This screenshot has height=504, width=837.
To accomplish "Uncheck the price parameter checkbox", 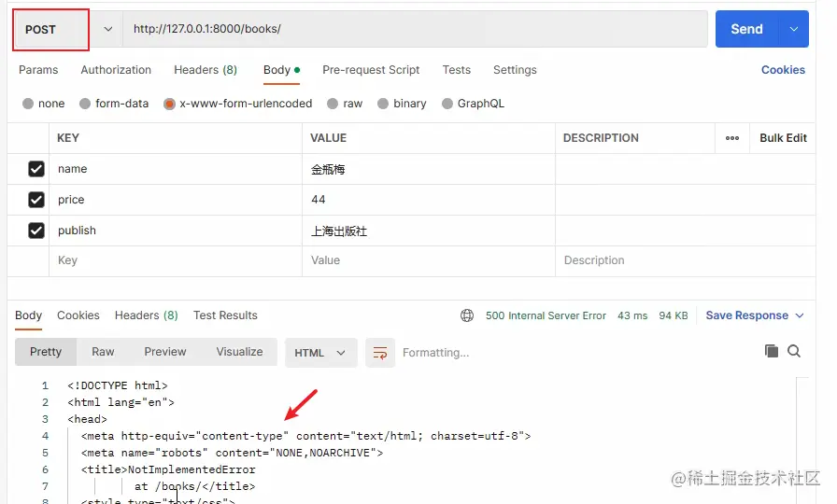I will pos(36,200).
